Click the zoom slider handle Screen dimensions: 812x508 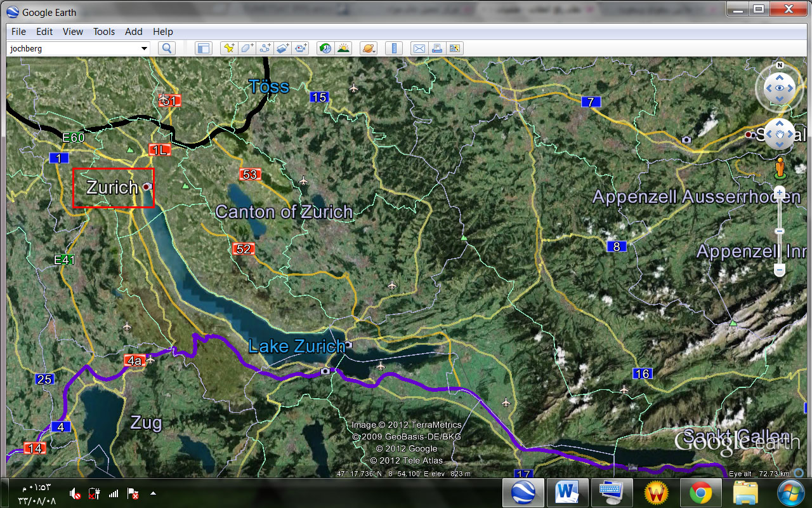780,231
